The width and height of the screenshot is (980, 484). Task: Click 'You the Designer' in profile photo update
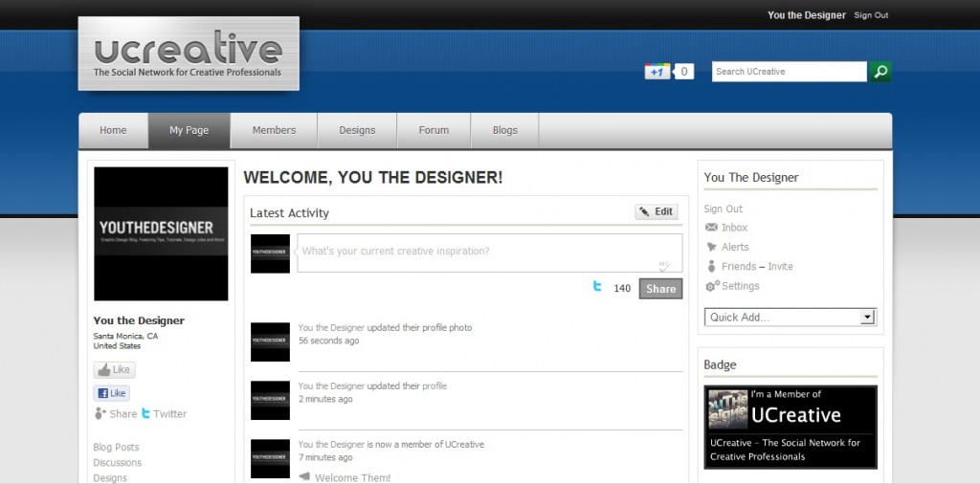(331, 327)
